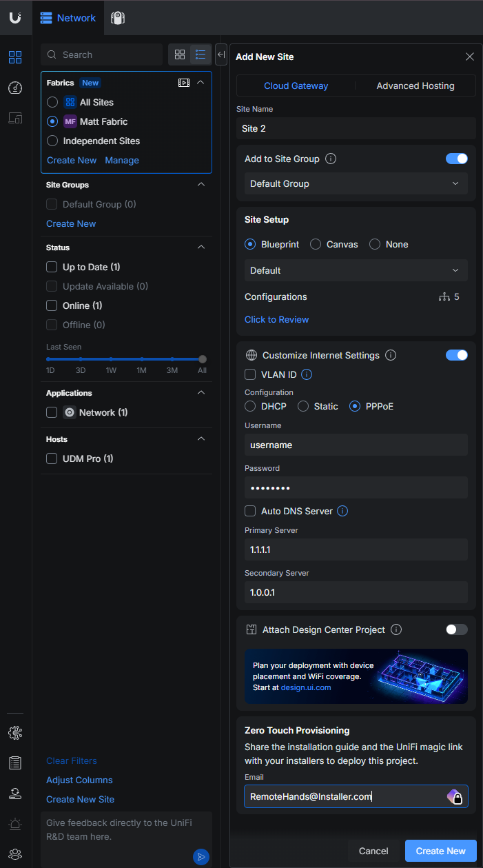Open the Fabrics video tutorial icon
This screenshot has height=868, width=483.
tap(183, 83)
